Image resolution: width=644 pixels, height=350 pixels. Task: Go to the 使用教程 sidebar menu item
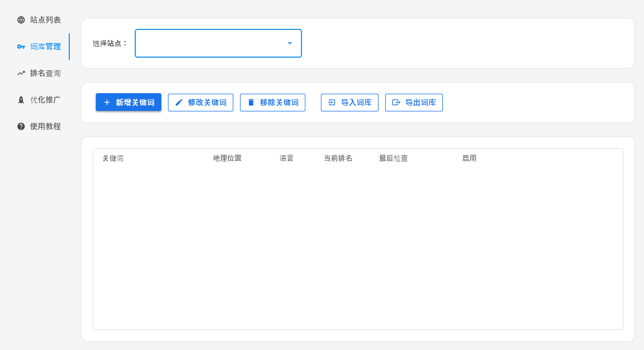point(45,126)
